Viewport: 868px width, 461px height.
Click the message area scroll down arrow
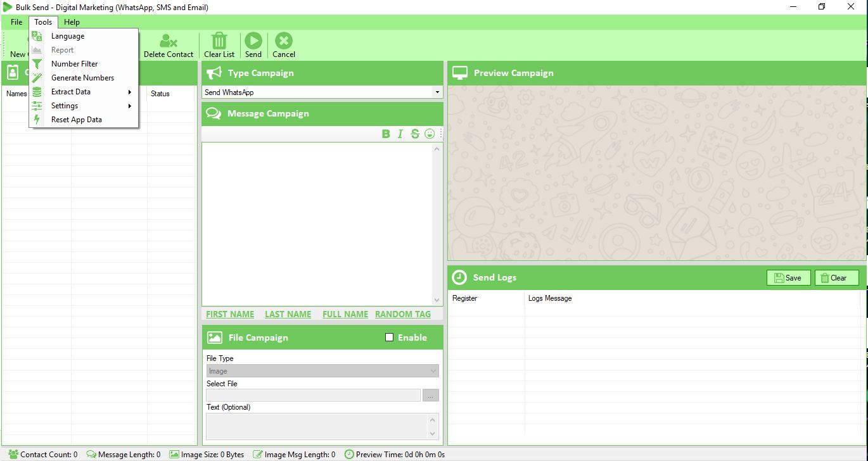point(437,300)
